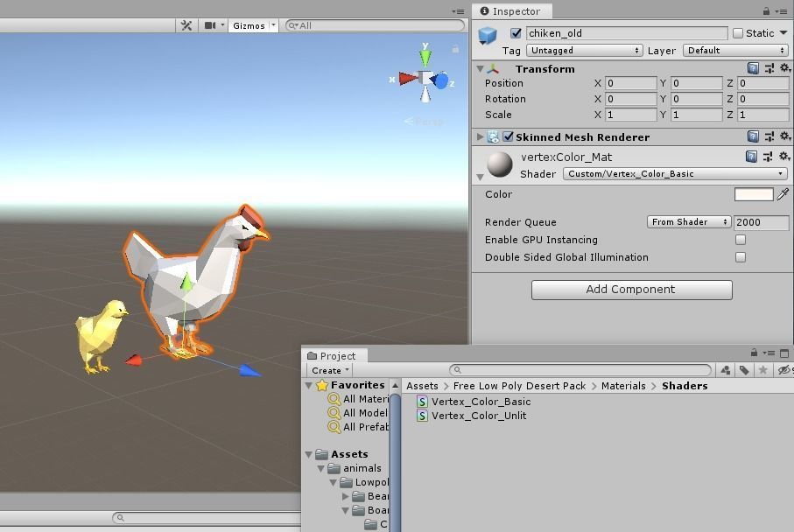Click the Assets breadcrumb link
This screenshot has height=532, width=794.
pyautogui.click(x=422, y=386)
